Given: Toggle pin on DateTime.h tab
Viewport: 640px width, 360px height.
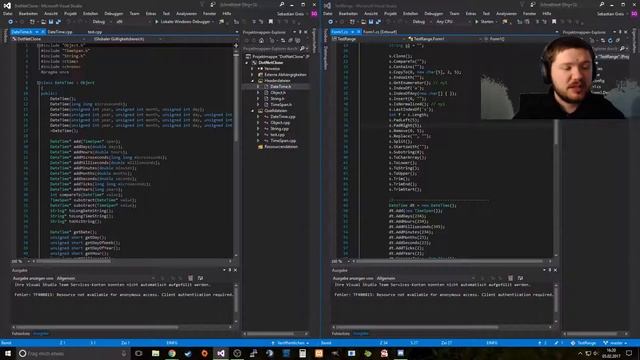Looking at the screenshot, I should (x=37, y=32).
